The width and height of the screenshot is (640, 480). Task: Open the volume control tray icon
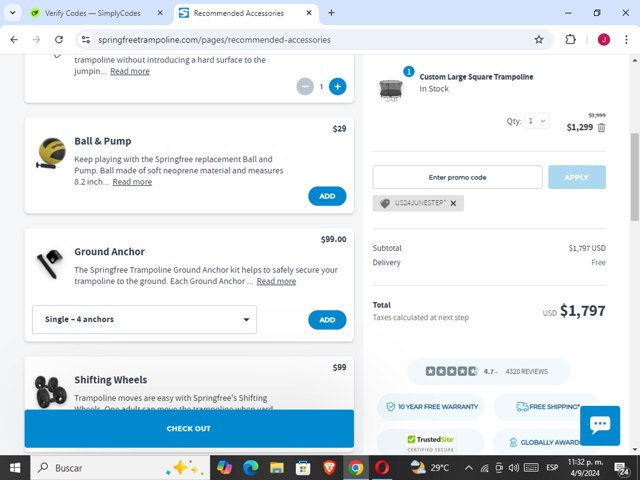pyautogui.click(x=514, y=468)
